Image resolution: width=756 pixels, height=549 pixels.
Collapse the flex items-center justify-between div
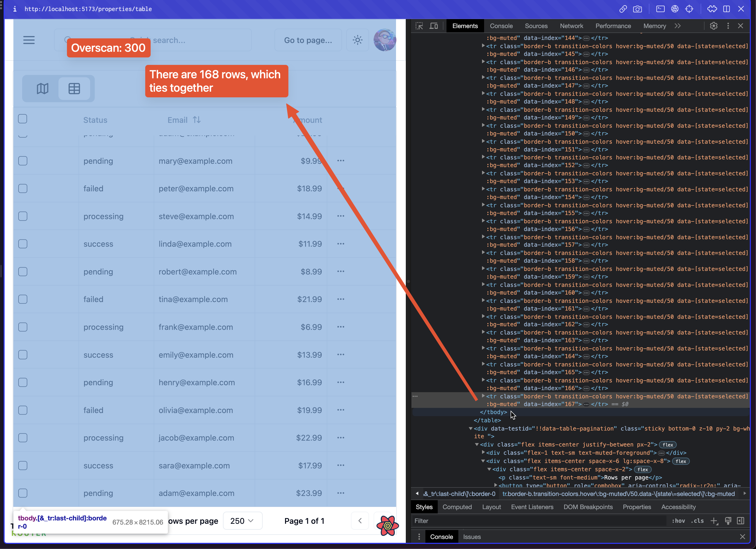tap(477, 444)
